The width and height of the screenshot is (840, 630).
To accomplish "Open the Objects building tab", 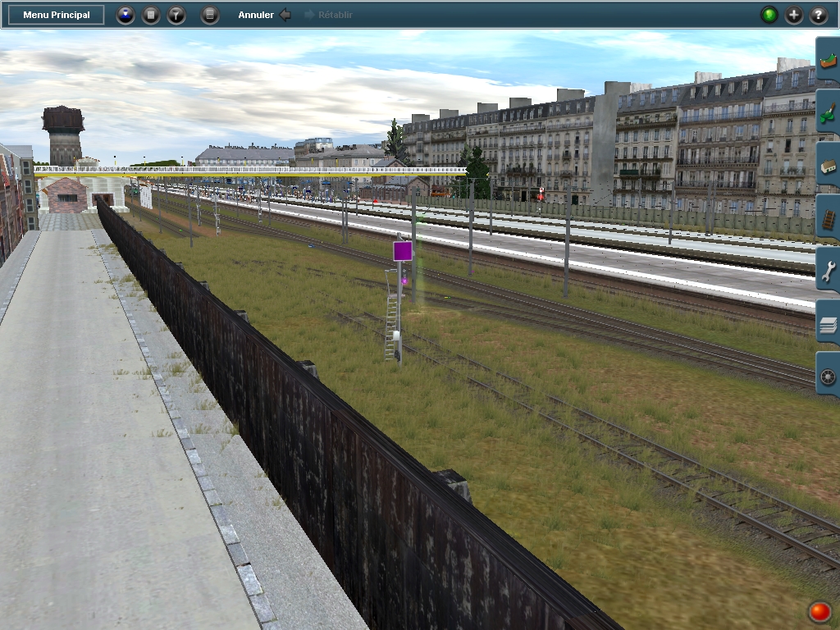I will 828,165.
